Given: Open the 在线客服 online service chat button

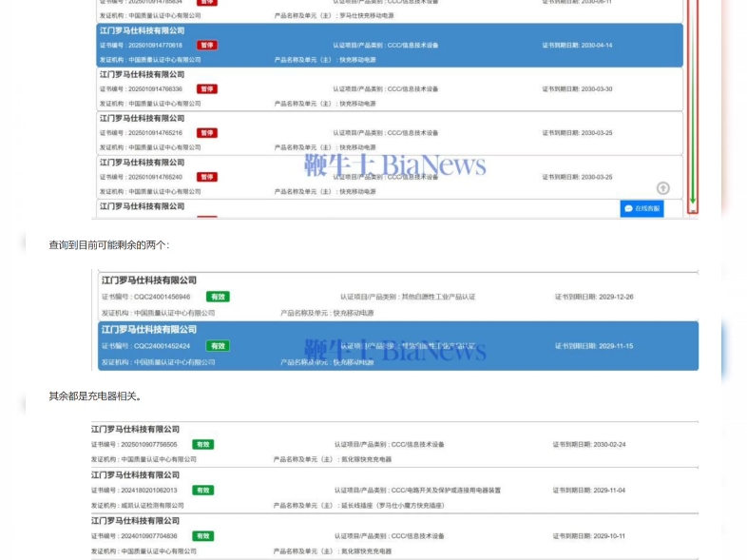Looking at the screenshot, I should [642, 208].
